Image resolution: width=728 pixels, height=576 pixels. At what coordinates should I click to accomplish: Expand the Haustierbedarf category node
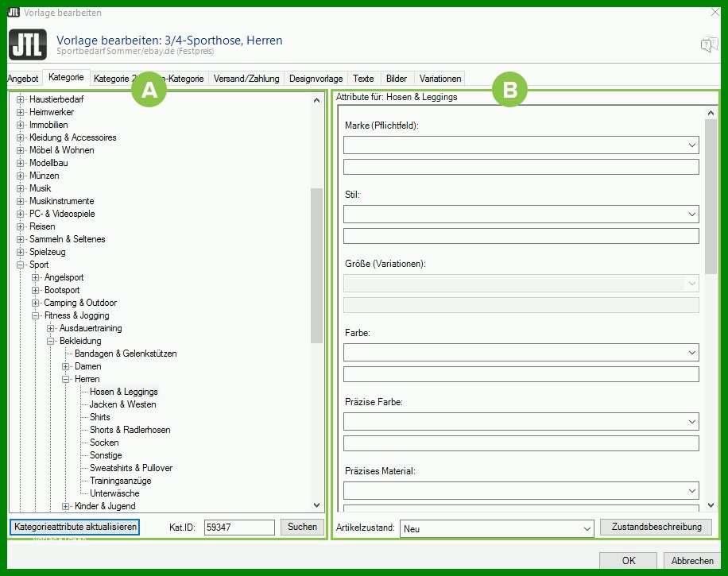pos(20,99)
